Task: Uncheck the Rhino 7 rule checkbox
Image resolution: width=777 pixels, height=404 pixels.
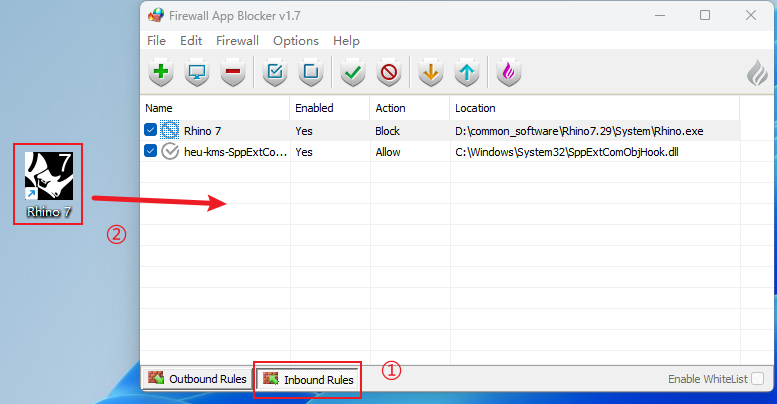Action: click(x=151, y=130)
